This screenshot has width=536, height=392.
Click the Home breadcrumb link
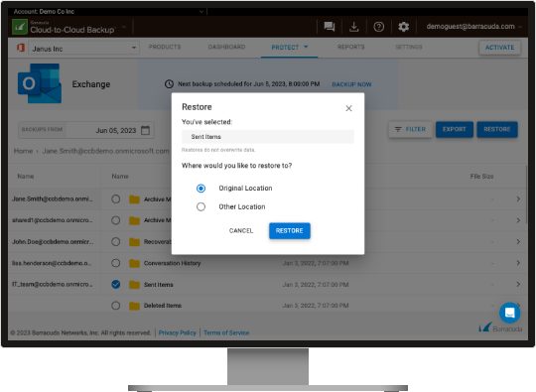[x=23, y=151]
